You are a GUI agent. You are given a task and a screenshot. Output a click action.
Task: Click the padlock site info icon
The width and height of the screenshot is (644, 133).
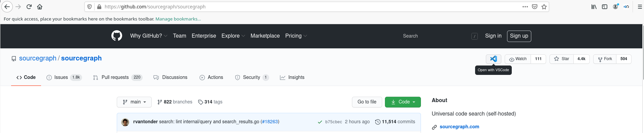tap(99, 7)
